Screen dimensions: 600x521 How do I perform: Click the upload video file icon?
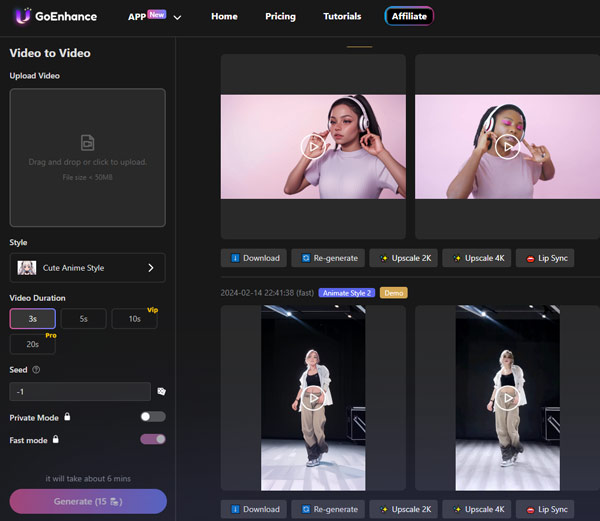click(87, 142)
